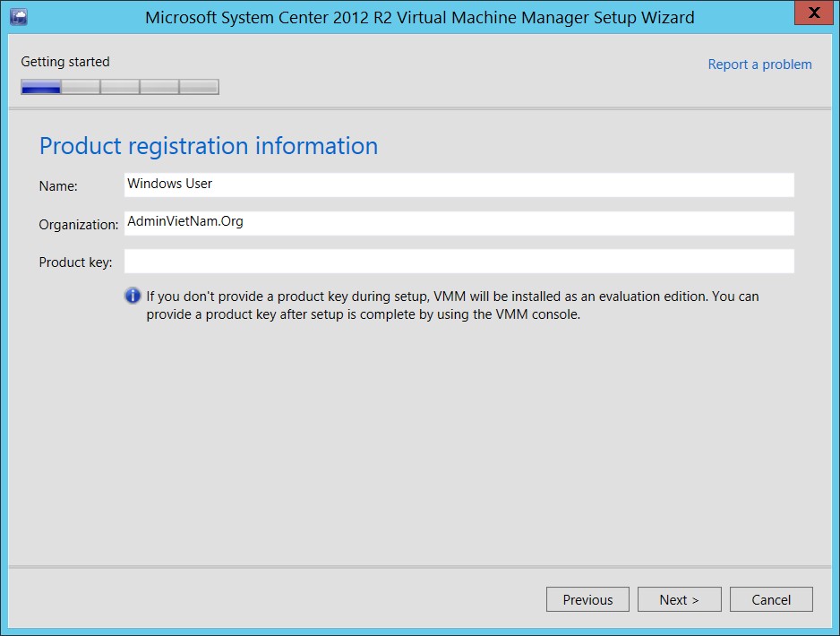Cancel the setup wizard
Screen dimensions: 840x636
[x=771, y=599]
